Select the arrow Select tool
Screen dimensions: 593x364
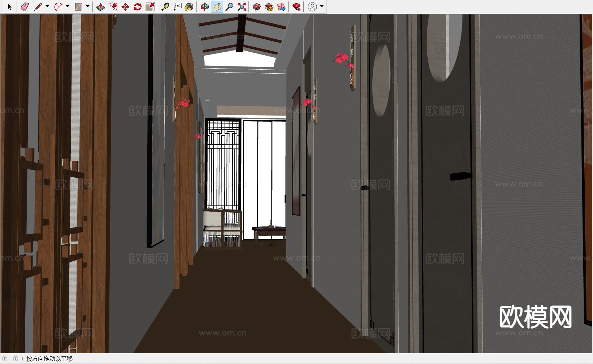10,7
